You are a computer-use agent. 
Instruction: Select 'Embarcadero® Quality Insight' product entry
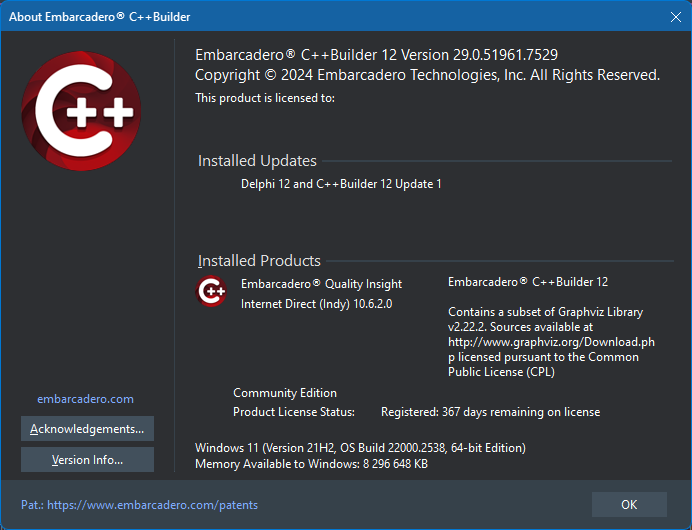(321, 284)
